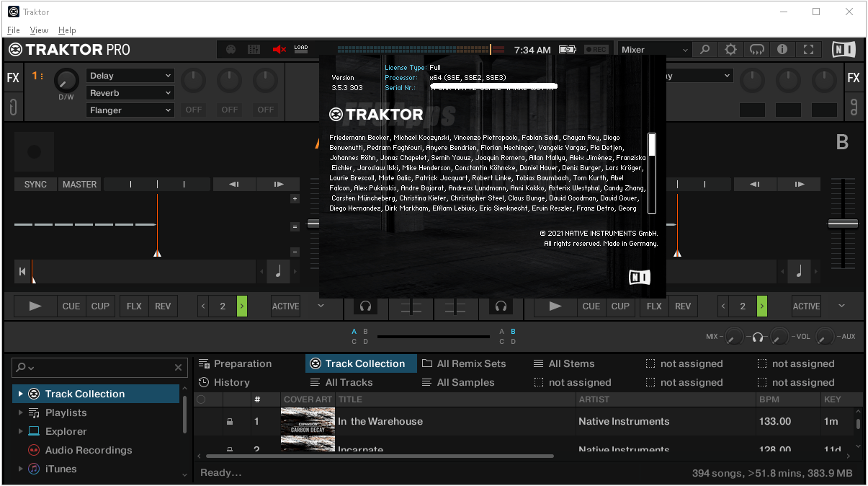
Task: Click the headphones cue icon on left channel
Action: click(366, 306)
